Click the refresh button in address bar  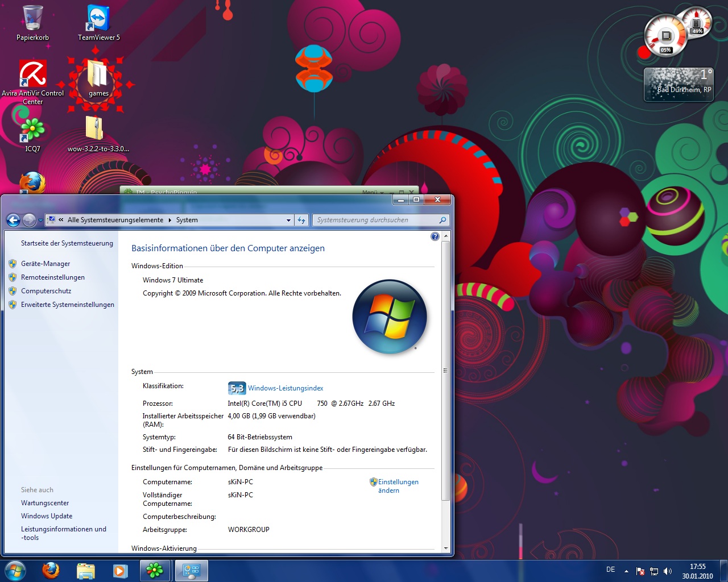coord(301,220)
